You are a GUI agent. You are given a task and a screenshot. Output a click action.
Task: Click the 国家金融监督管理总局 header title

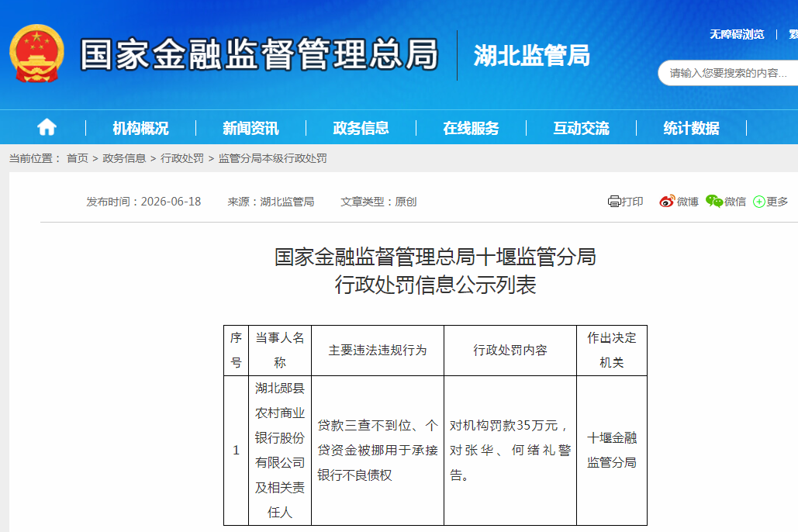point(259,54)
